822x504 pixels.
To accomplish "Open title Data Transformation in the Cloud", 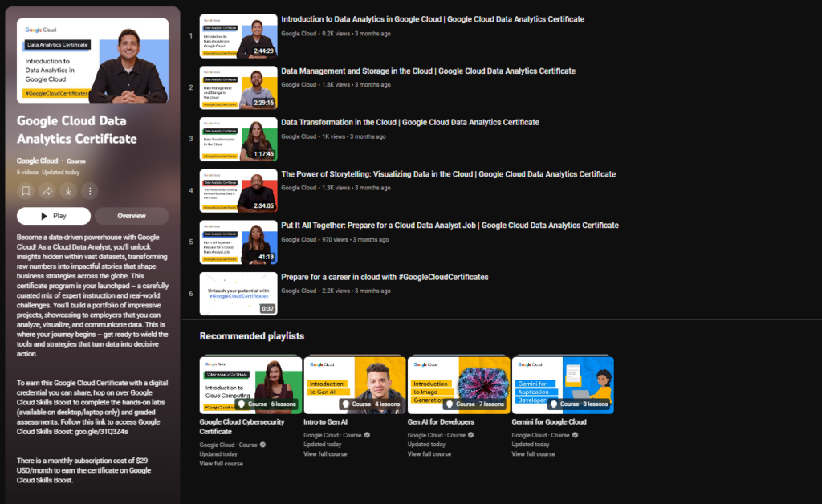I will (410, 122).
